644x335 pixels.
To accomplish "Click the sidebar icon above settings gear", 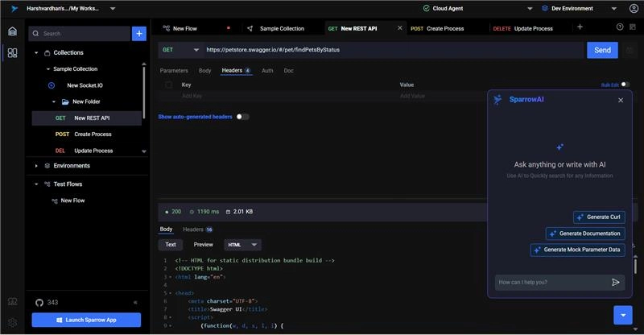I will [13, 302].
